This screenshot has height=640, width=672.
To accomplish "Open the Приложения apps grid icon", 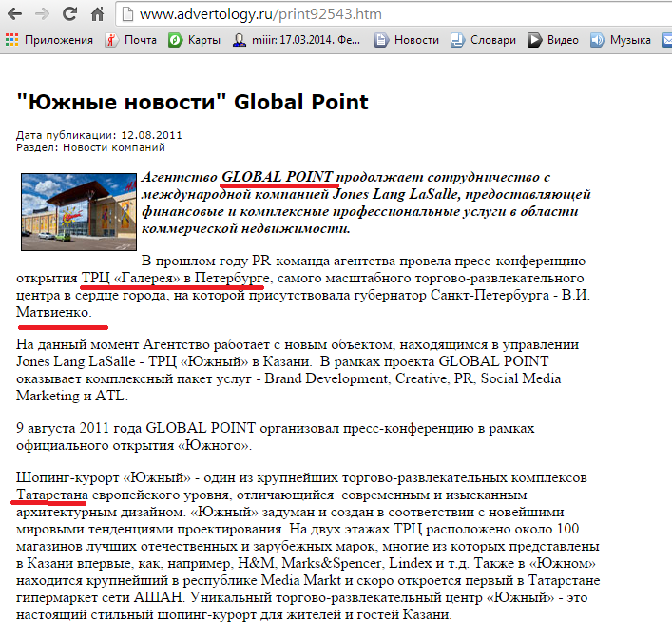I will pos(11,40).
